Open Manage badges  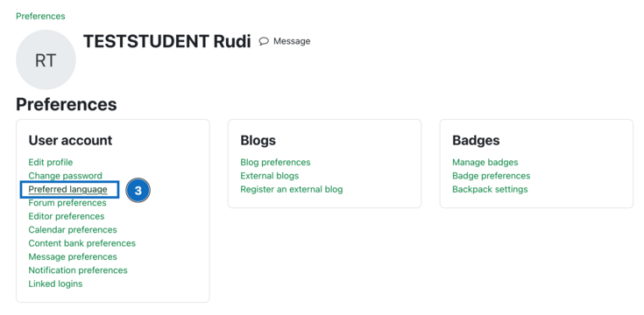coord(485,162)
